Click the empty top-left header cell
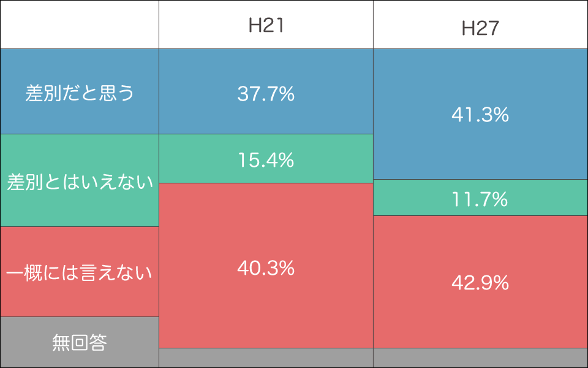Screen dimensions: 588x368 tap(80, 25)
